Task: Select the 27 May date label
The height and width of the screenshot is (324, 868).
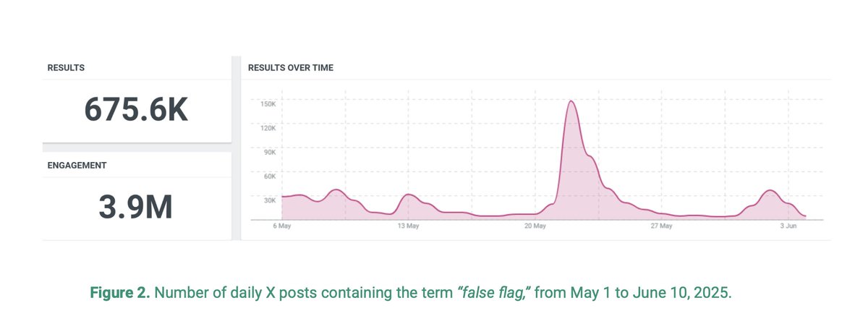Action: pyautogui.click(x=662, y=226)
